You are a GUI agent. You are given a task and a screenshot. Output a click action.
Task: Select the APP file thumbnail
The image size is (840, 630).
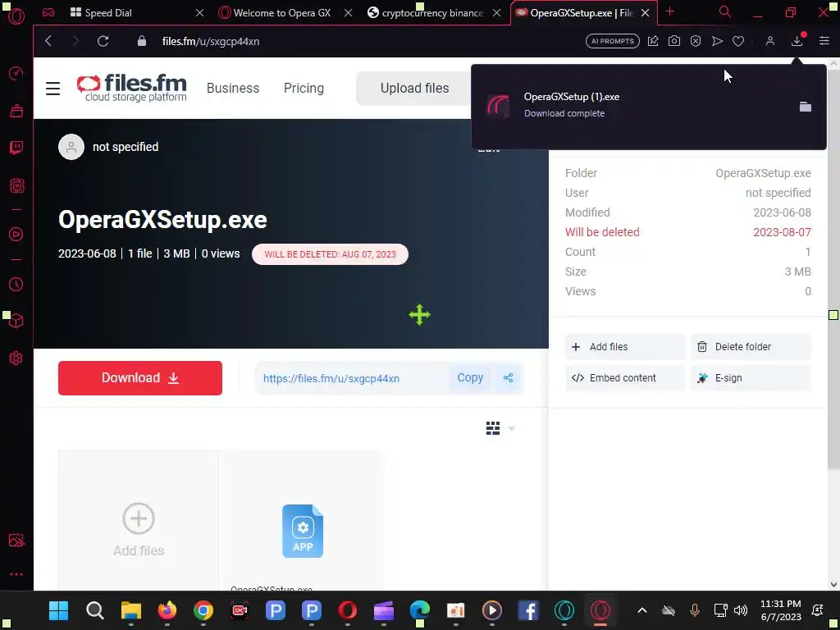[x=302, y=531]
